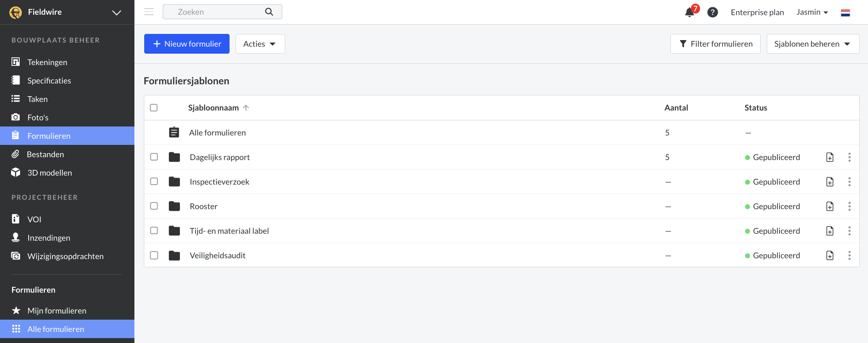Screen dimensions: 868x343
Task: Open three-dot menu for Veiligheidsaudit row
Action: click(x=850, y=255)
